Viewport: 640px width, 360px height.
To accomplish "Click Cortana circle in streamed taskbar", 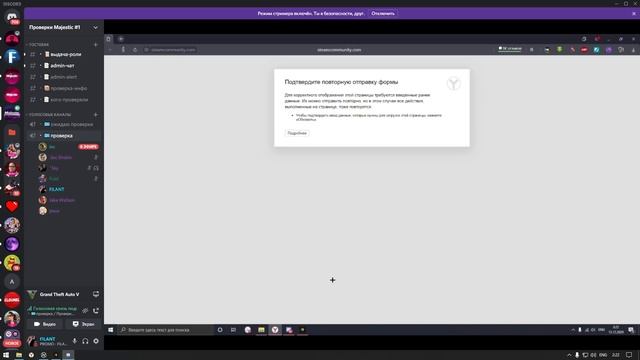I will [x=220, y=330].
